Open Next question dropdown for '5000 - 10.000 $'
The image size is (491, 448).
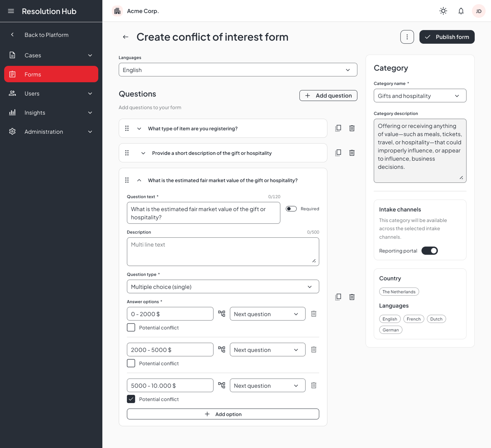[267, 385]
